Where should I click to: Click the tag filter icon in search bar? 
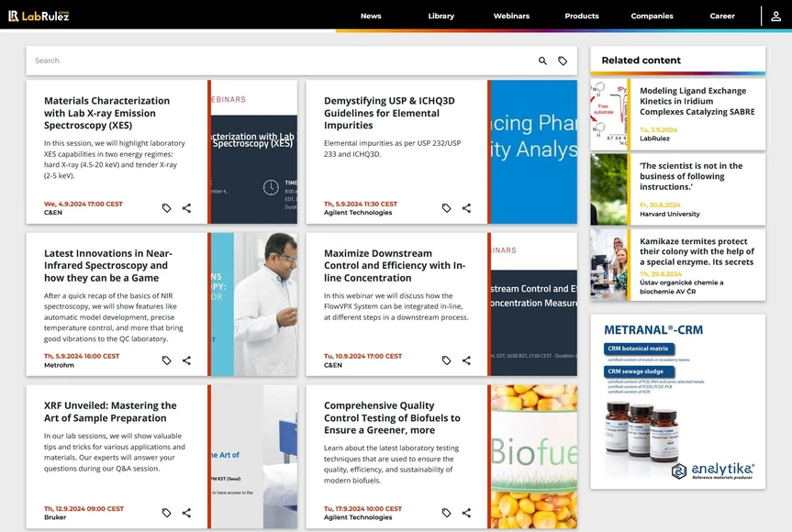(x=563, y=61)
